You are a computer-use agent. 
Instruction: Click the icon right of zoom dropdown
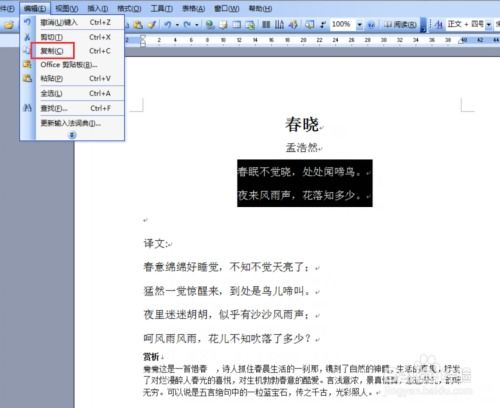pos(371,25)
